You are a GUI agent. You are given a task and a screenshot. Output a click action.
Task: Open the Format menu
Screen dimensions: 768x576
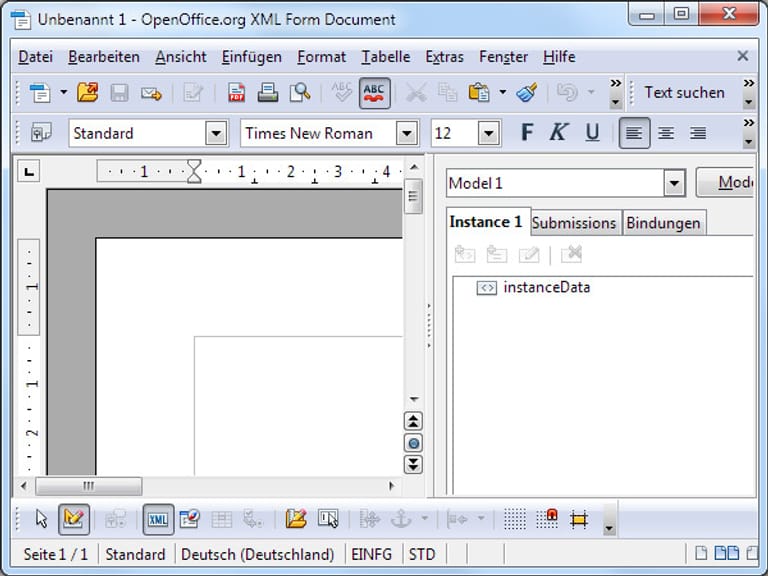(321, 57)
